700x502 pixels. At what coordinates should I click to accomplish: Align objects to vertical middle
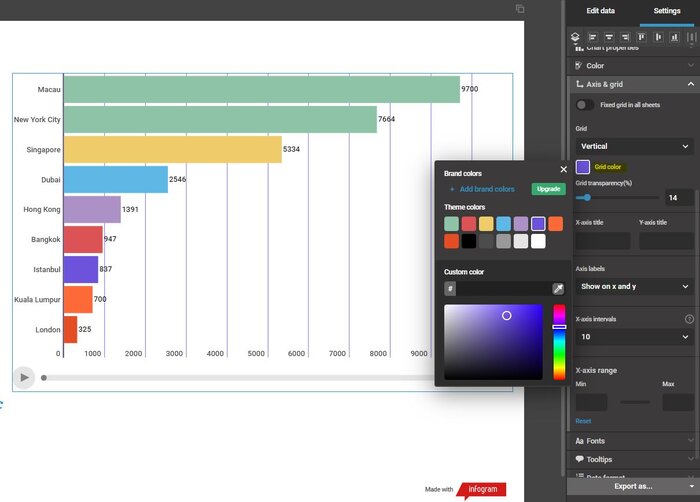658,37
